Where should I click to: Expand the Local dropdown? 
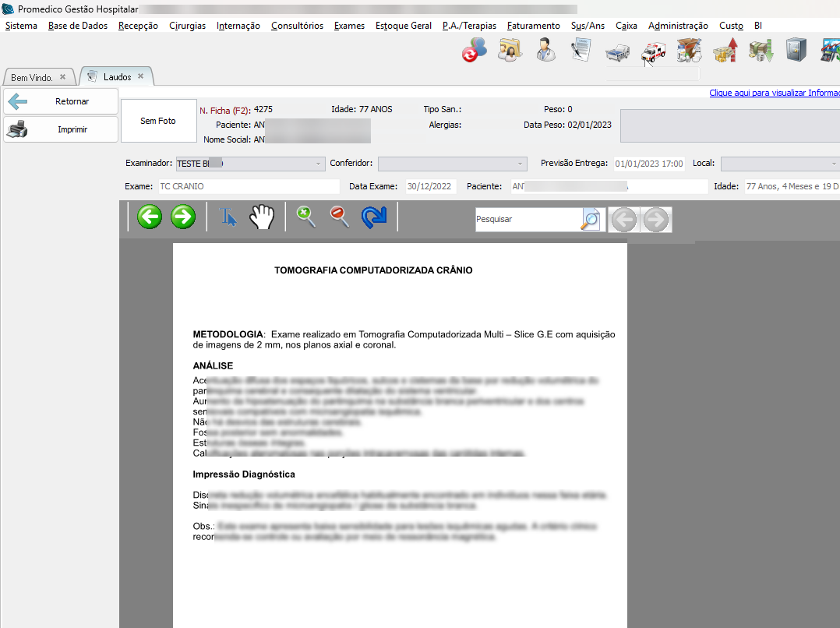tap(833, 164)
